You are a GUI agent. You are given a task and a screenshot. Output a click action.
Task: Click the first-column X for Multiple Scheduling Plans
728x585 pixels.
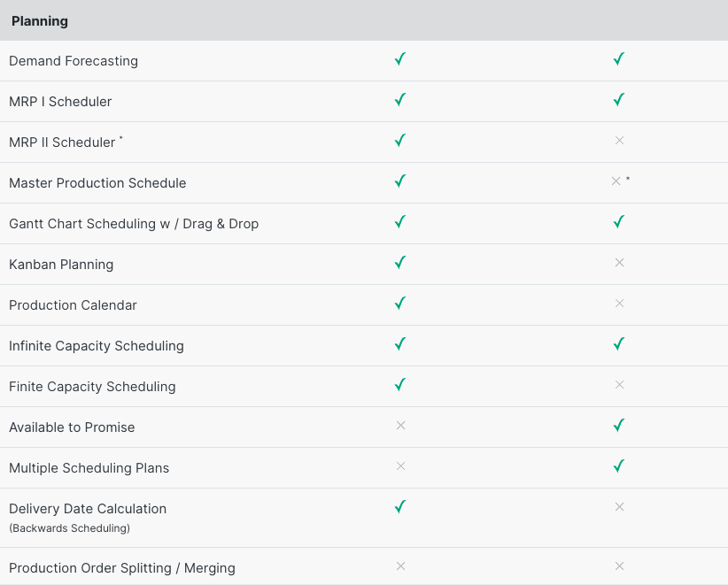coord(400,466)
